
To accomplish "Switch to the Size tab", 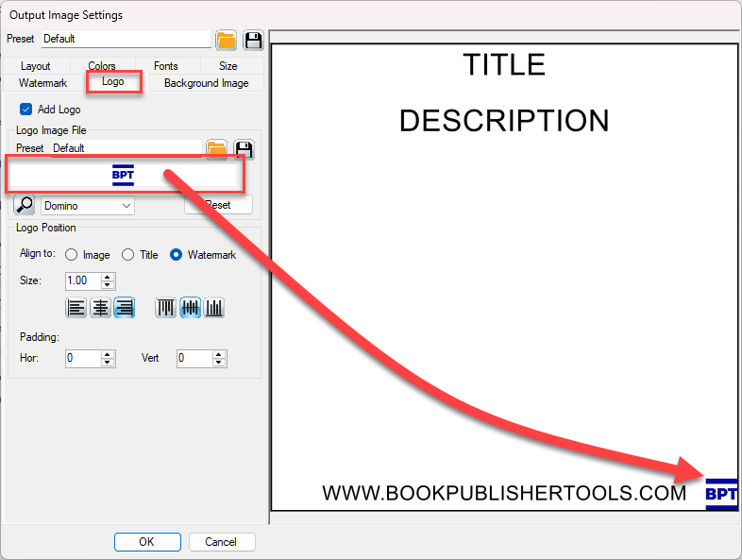I will pyautogui.click(x=228, y=66).
